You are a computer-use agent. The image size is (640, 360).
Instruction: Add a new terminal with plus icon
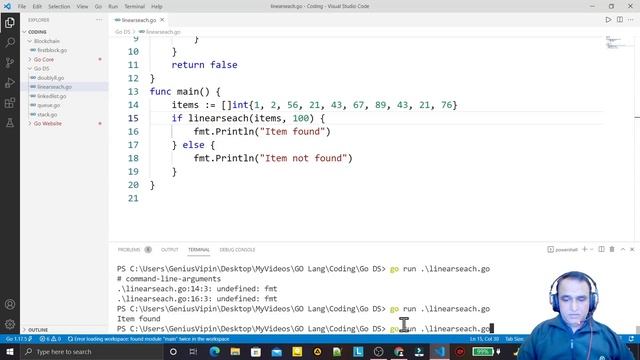coord(584,249)
